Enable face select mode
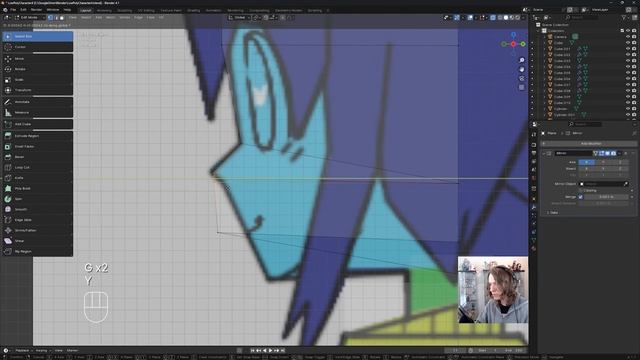640x360 pixels. click(x=62, y=18)
